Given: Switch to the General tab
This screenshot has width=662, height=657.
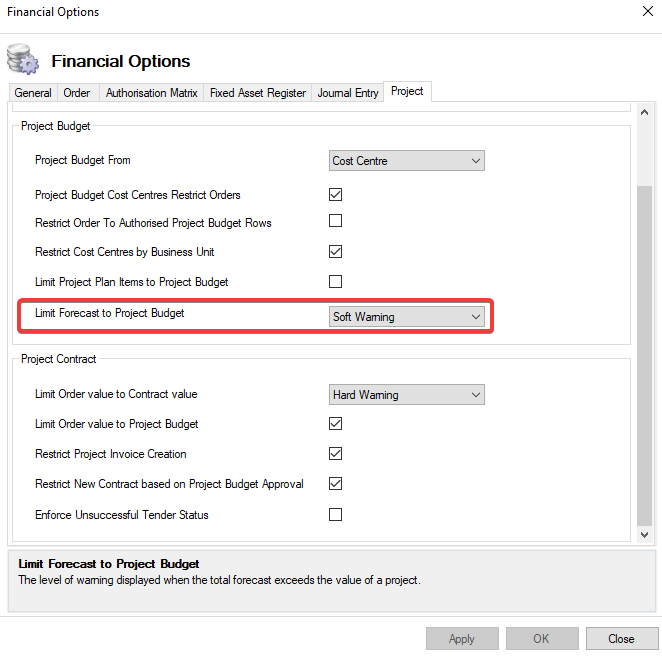Looking at the screenshot, I should pyautogui.click(x=33, y=93).
